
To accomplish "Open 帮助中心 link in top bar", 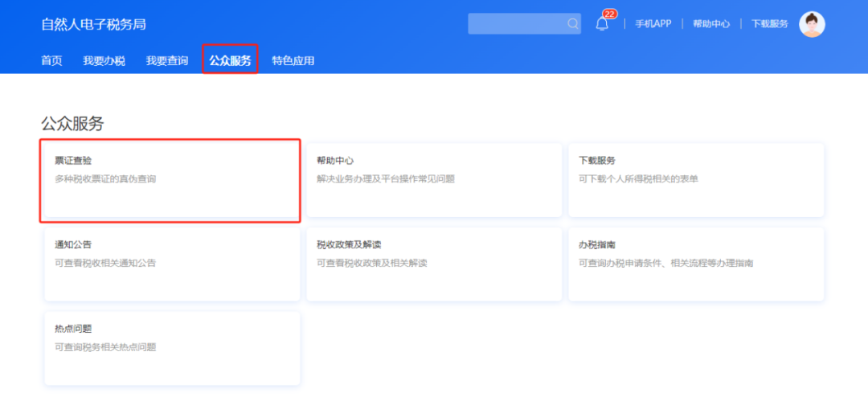I will [x=711, y=24].
